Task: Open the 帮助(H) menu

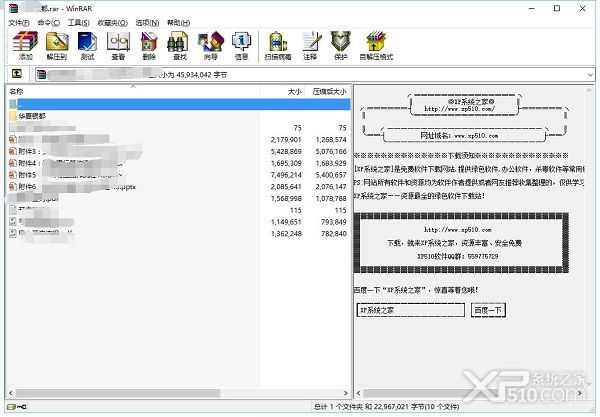Action: pyautogui.click(x=178, y=23)
